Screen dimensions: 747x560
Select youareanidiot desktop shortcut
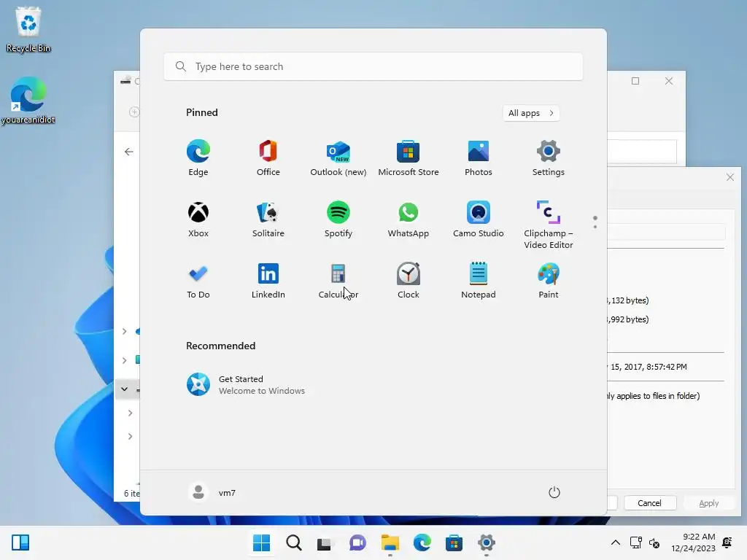28,101
